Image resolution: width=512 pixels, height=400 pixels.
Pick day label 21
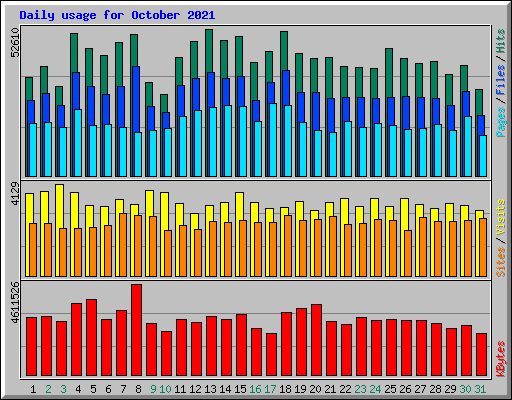click(330, 389)
